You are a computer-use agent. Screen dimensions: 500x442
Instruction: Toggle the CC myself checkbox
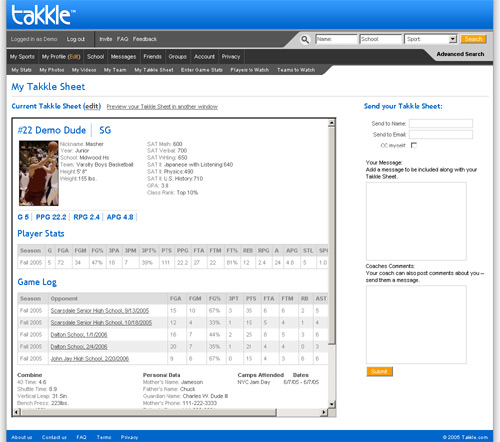(x=414, y=145)
